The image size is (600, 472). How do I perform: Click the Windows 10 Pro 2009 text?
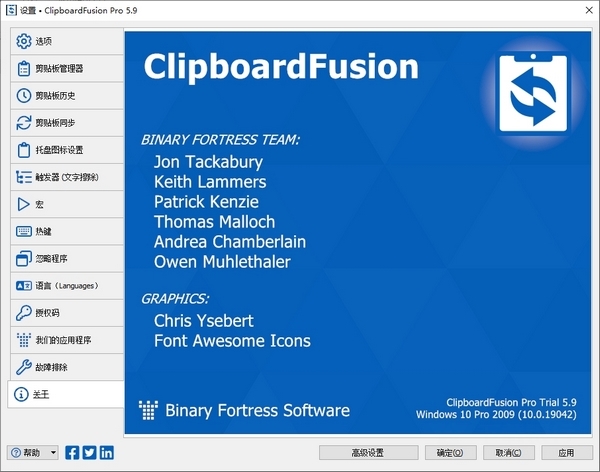[x=496, y=415]
